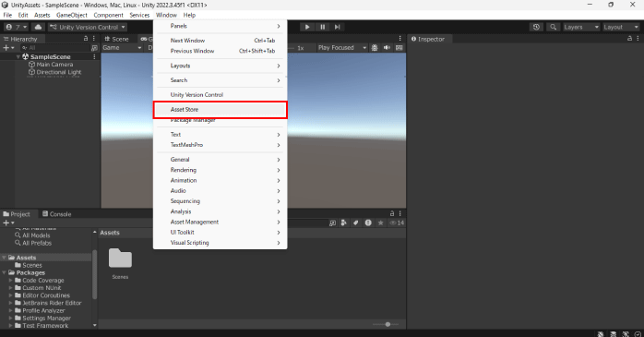Open the Inspector more options menu

point(638,38)
